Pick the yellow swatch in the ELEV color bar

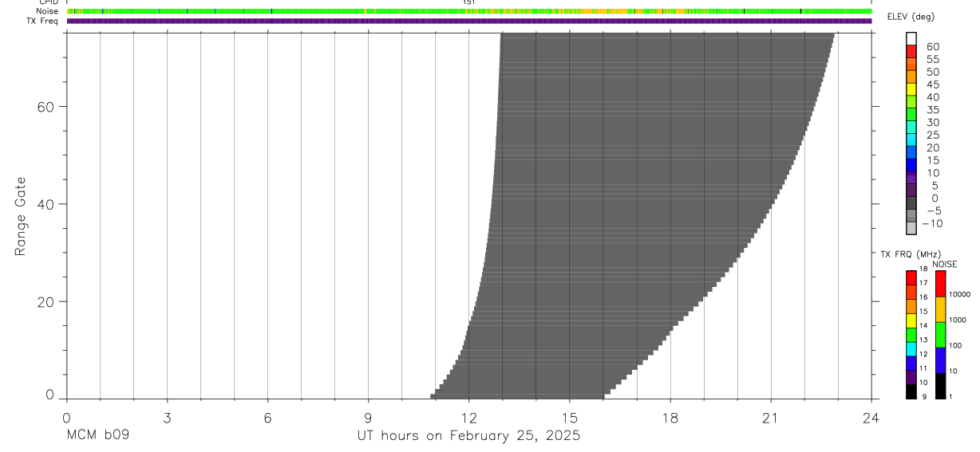tap(911, 89)
